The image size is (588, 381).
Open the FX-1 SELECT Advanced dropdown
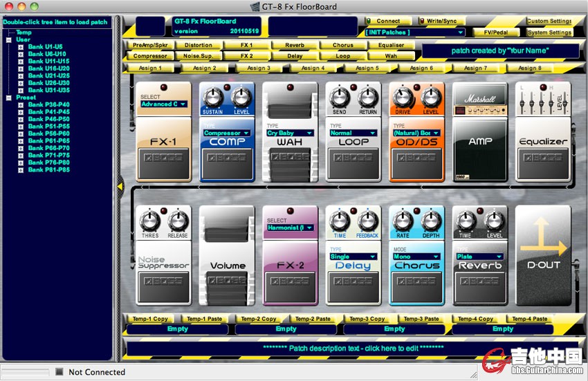[163, 104]
